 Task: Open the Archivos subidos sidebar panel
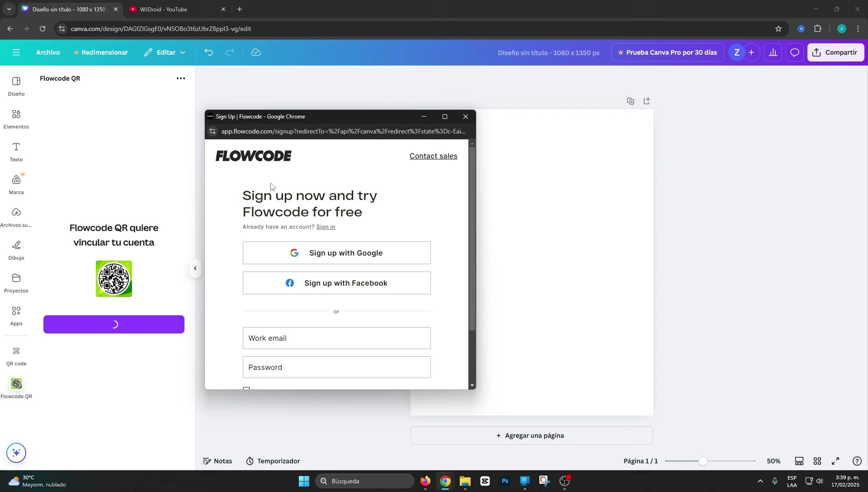tap(16, 218)
